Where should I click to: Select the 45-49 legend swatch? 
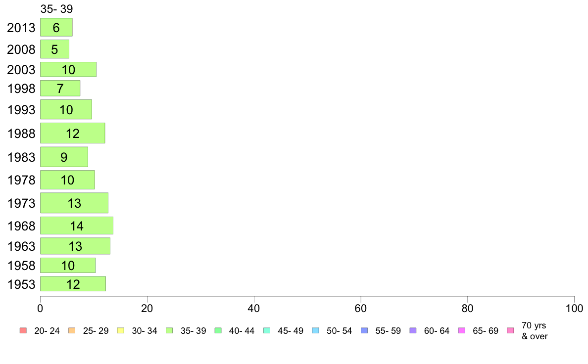267,331
